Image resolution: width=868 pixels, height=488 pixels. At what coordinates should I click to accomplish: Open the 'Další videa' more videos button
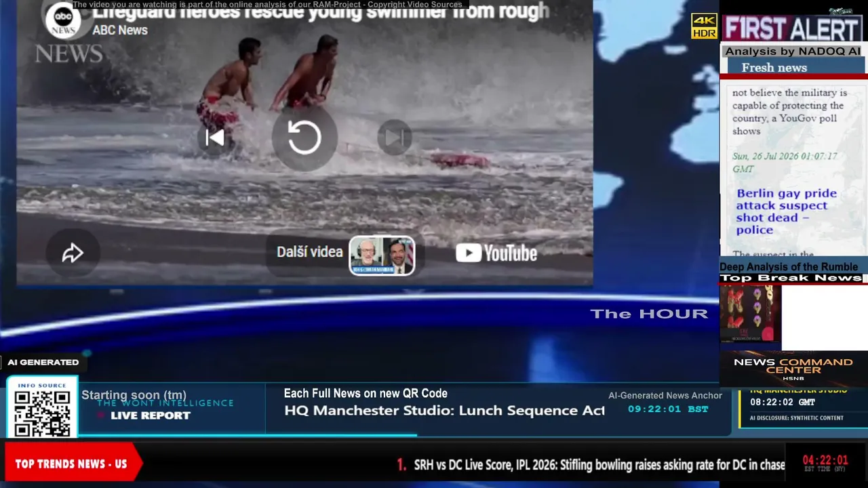310,252
